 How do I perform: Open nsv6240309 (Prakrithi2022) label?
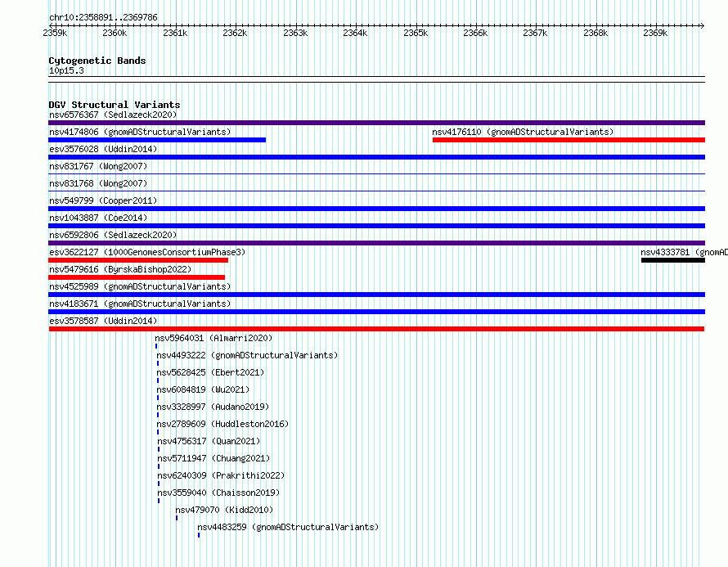point(221,475)
